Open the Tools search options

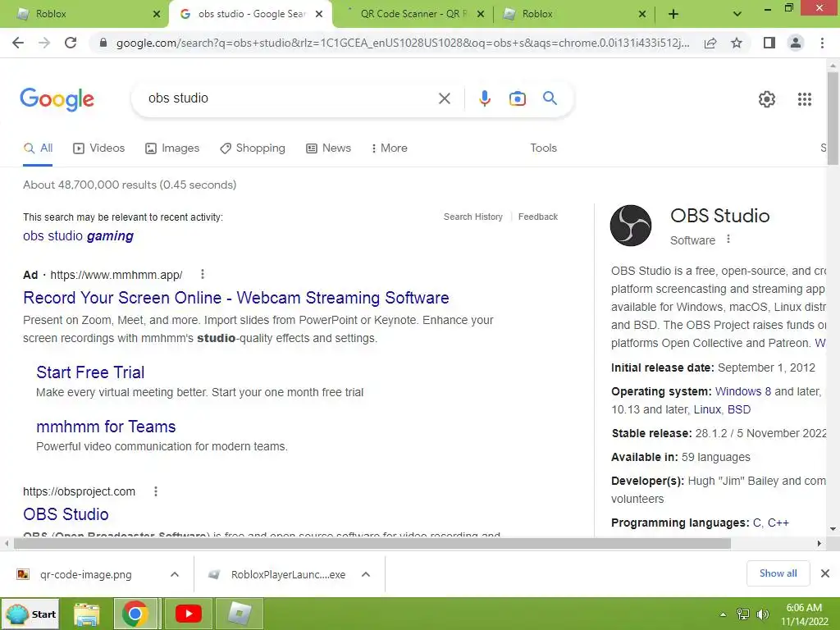coord(543,148)
